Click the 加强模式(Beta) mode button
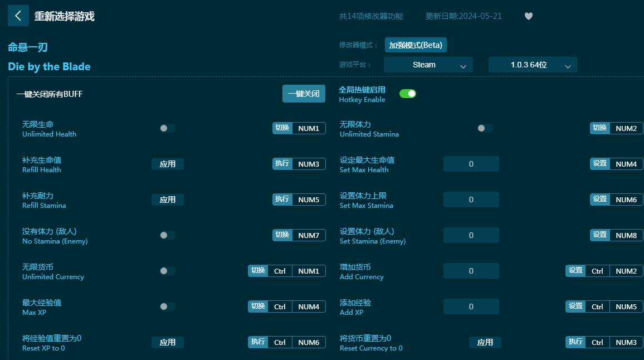This screenshot has height=360, width=644. click(x=416, y=45)
